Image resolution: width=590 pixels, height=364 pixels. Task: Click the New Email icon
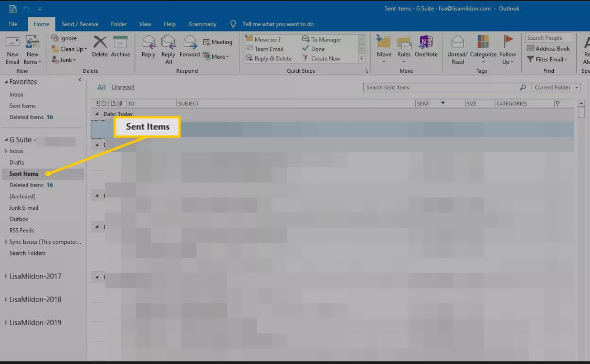pyautogui.click(x=13, y=50)
